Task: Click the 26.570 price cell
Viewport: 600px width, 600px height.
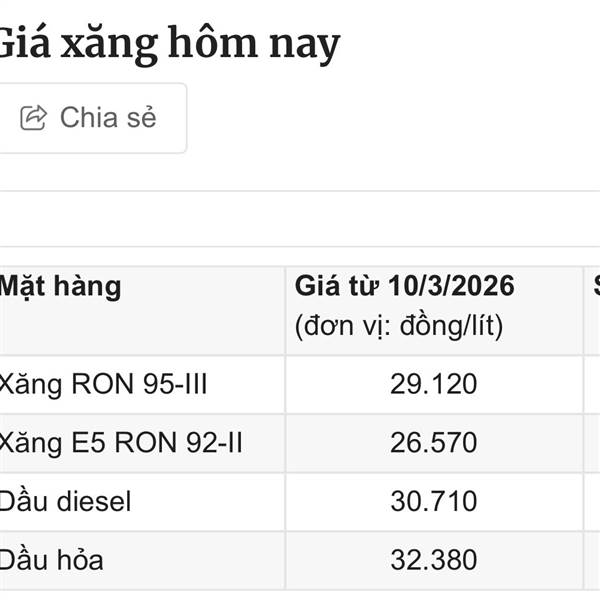Action: click(x=434, y=443)
